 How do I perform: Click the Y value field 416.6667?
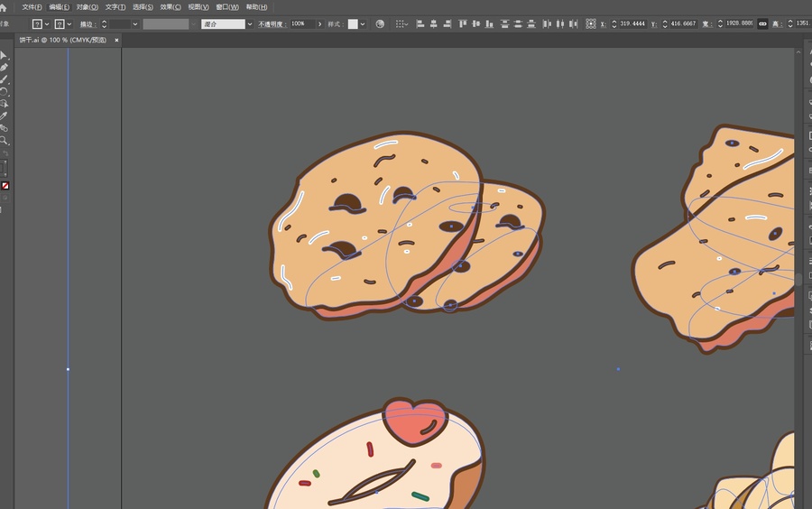[683, 23]
